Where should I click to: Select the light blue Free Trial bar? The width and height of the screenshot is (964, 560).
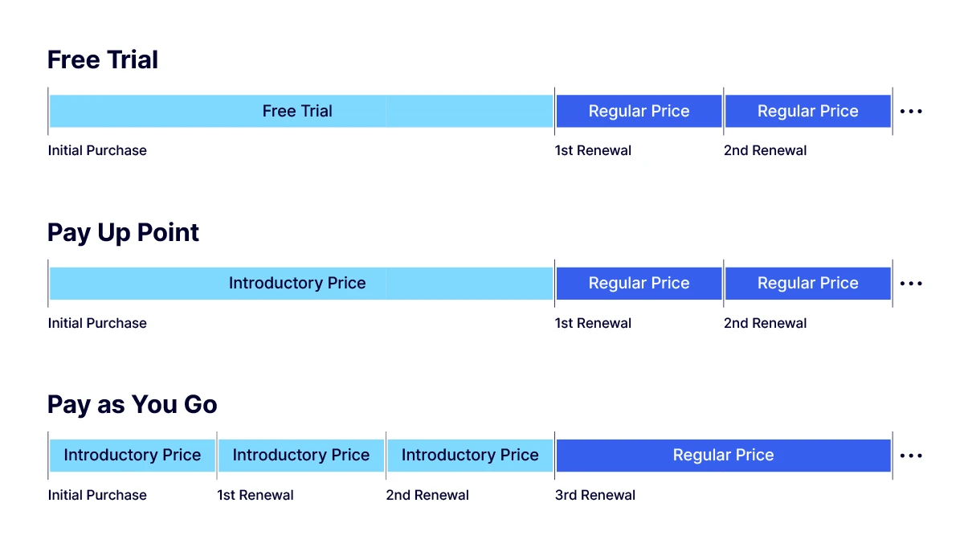click(x=297, y=112)
